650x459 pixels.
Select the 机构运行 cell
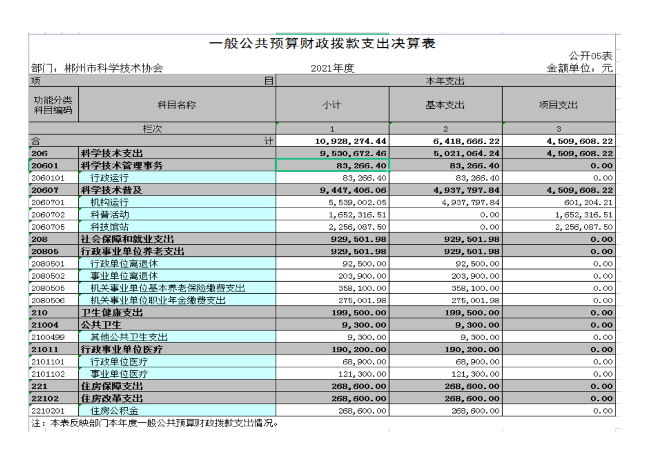[x=177, y=202]
